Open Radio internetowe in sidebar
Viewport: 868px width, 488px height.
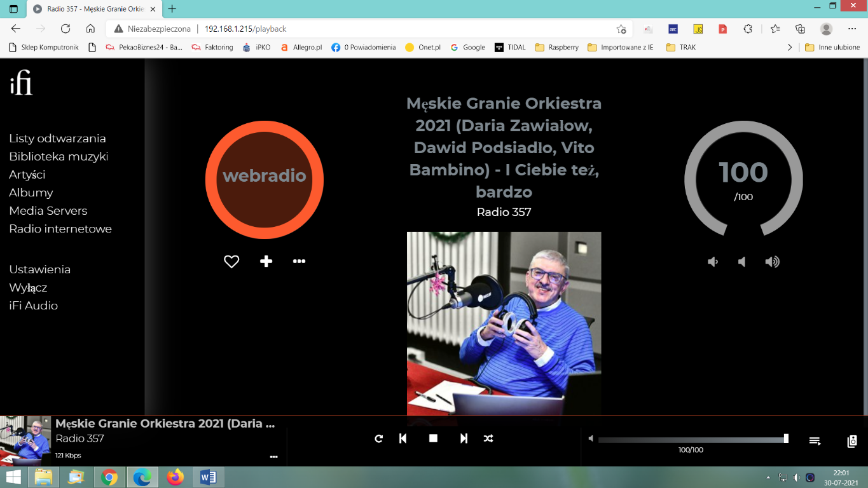[60, 229]
